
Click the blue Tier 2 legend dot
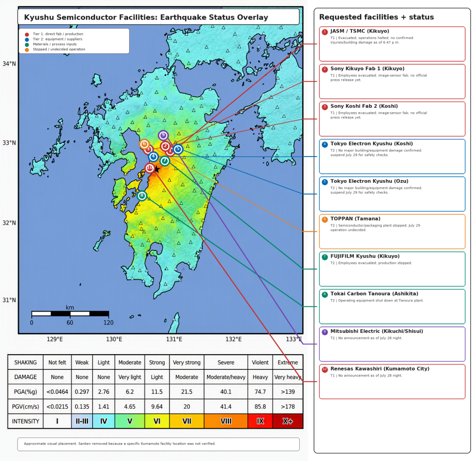click(27, 40)
